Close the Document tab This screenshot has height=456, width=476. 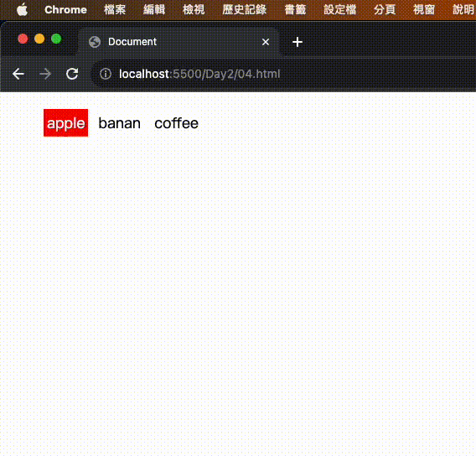click(x=266, y=42)
